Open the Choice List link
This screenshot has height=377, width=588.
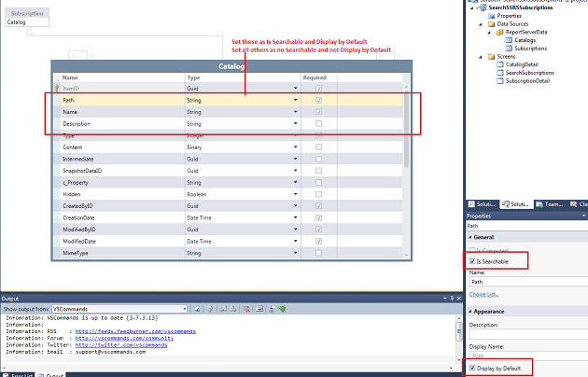(483, 294)
